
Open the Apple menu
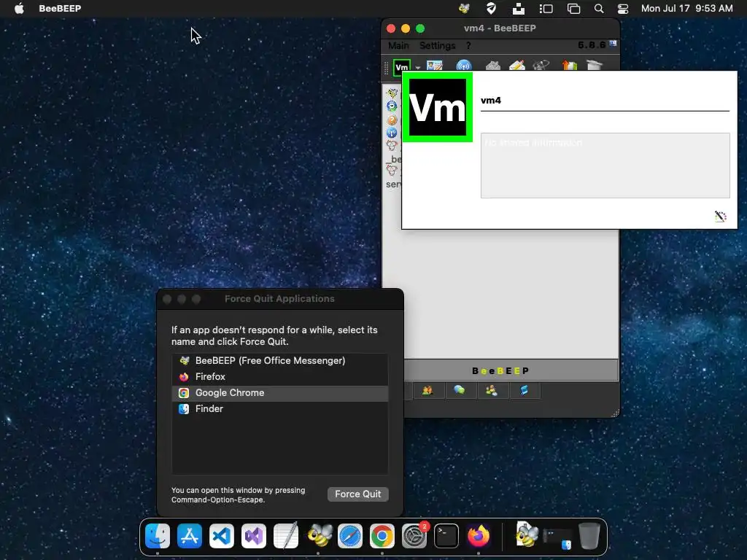(x=19, y=9)
